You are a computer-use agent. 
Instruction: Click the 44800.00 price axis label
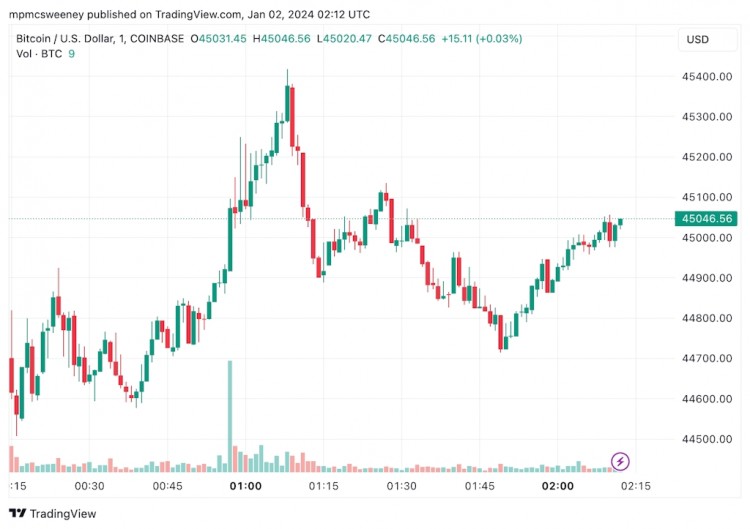click(x=707, y=318)
